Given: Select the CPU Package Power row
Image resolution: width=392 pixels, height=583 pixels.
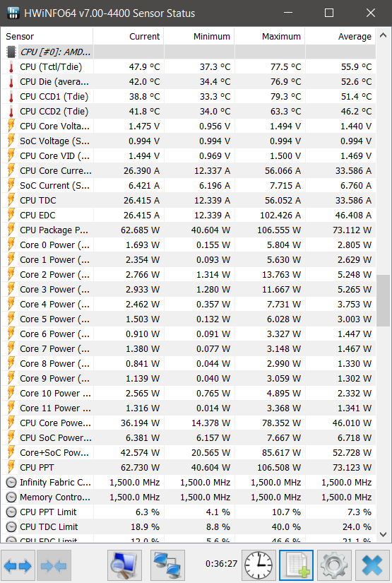Looking at the screenshot, I should tap(189, 230).
